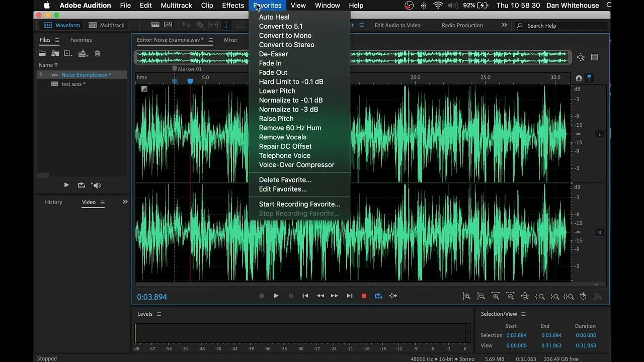Select test.sesx file in list
Screen dimensions: 644x362
(x=73, y=84)
